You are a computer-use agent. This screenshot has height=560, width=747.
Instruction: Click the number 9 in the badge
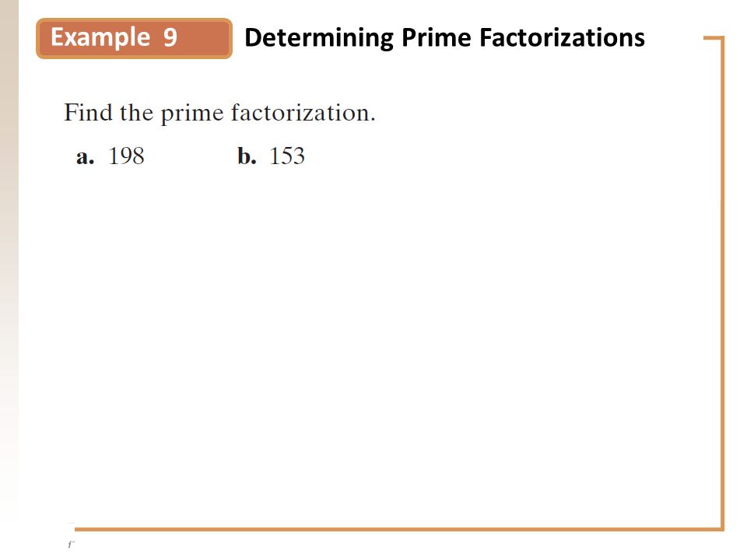(x=170, y=37)
